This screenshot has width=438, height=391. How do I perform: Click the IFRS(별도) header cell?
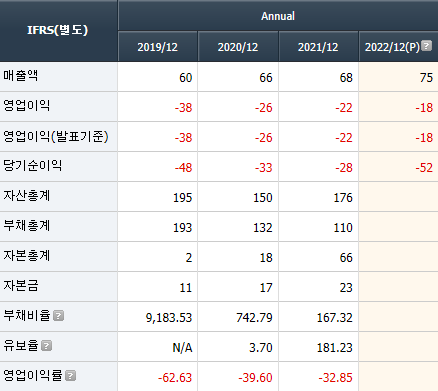point(58,30)
